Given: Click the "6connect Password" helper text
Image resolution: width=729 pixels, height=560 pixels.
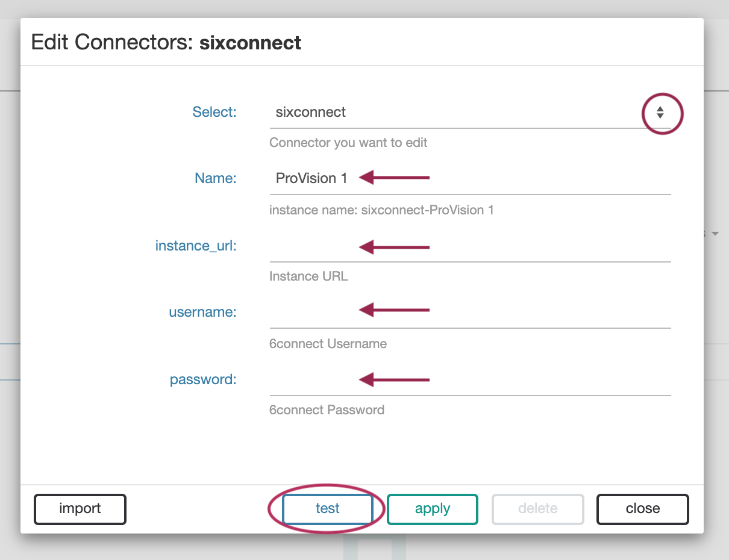Looking at the screenshot, I should point(327,410).
